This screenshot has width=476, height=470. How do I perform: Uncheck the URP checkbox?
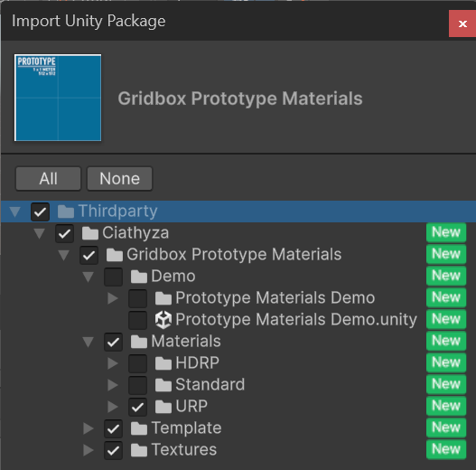[x=137, y=407]
